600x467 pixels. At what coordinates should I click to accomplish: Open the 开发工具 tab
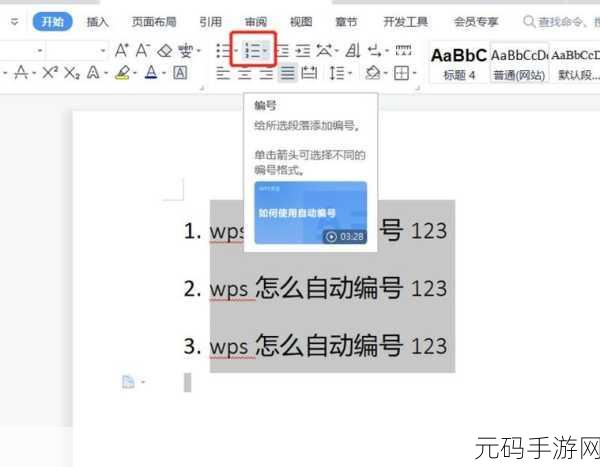(x=406, y=22)
